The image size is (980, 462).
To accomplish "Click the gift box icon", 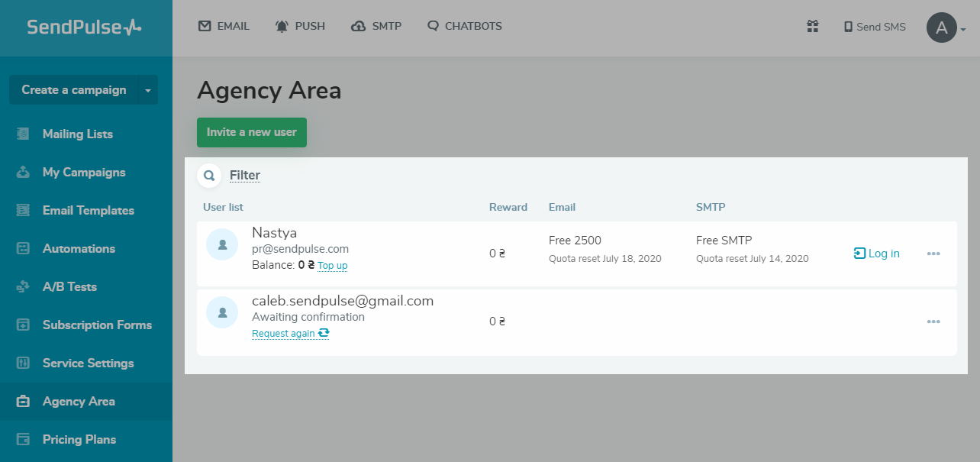I will [x=812, y=27].
